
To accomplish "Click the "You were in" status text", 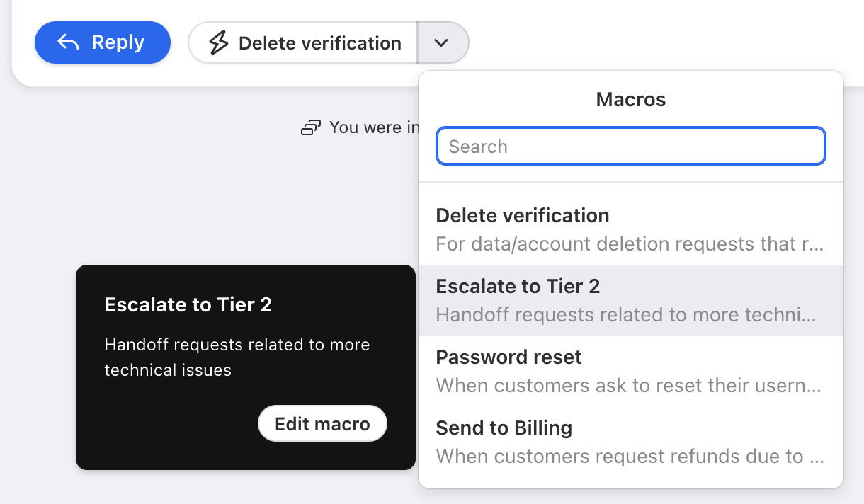I will click(x=374, y=127).
